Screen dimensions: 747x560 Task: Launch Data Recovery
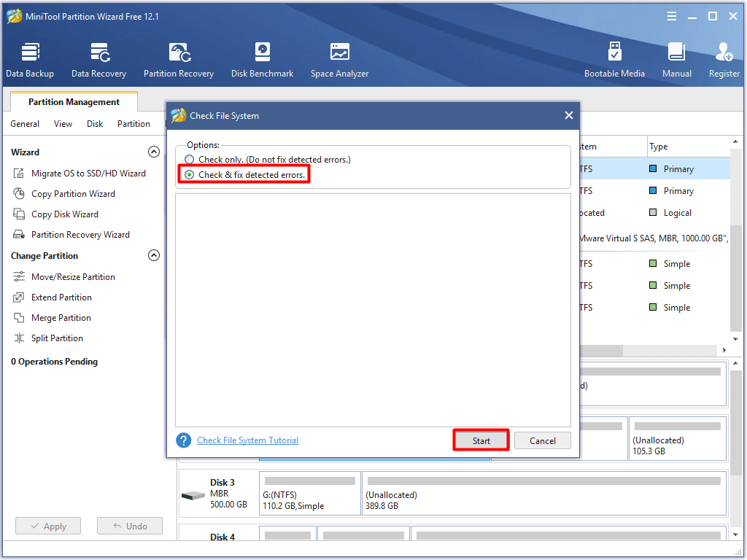click(x=99, y=60)
